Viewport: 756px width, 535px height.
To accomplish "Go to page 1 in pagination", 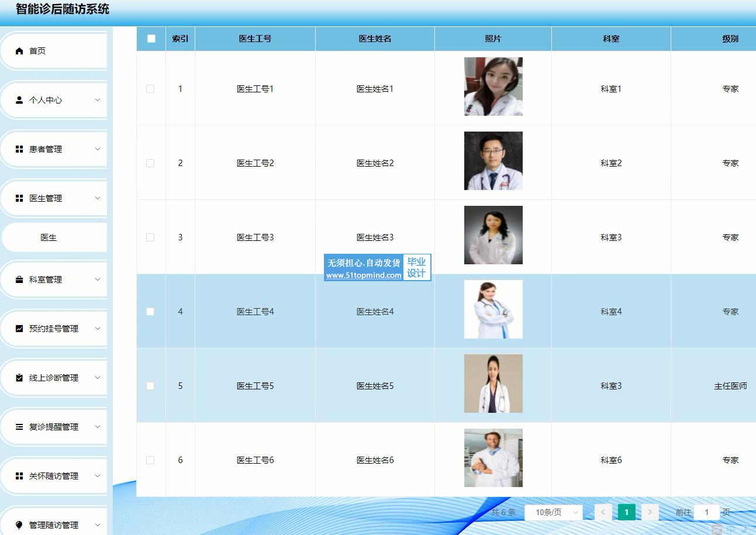I will point(626,512).
